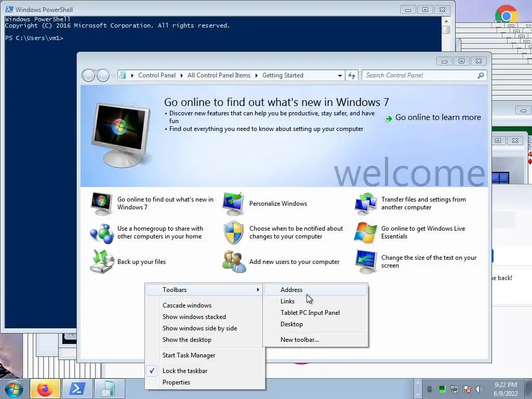Choose New toolbar... entry
Screen dimensions: 532x399
pyautogui.click(x=315, y=340)
